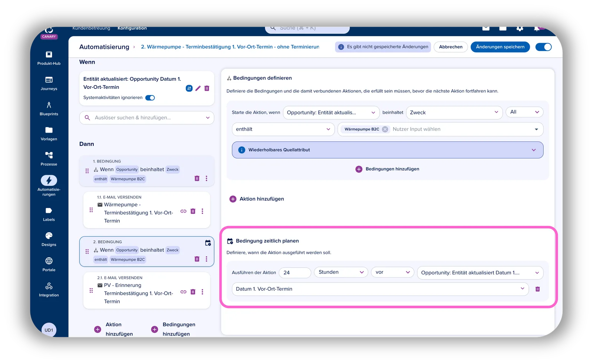The height and width of the screenshot is (364, 593).
Task: Select the Automatisierungen lightning icon
Action: [49, 180]
